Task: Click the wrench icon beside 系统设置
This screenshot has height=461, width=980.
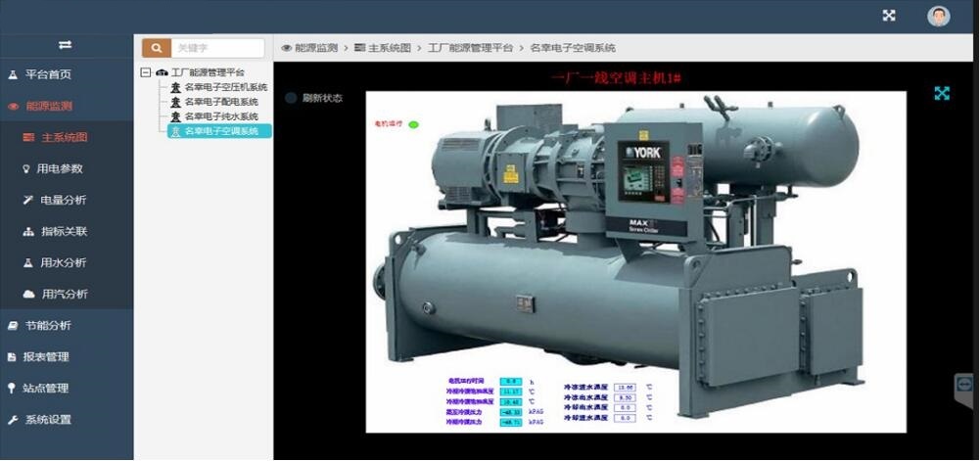Action: [13, 420]
